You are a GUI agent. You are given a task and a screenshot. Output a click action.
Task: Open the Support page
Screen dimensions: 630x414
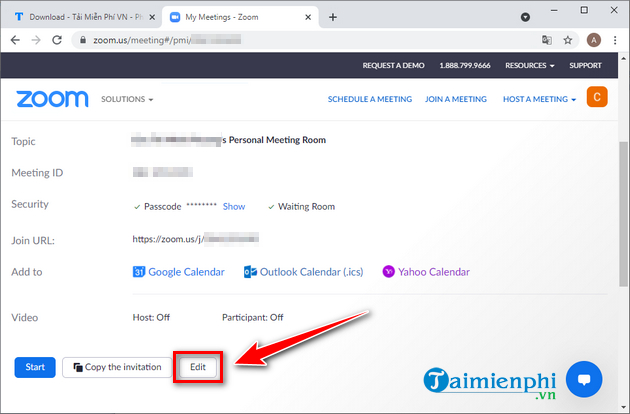click(585, 65)
